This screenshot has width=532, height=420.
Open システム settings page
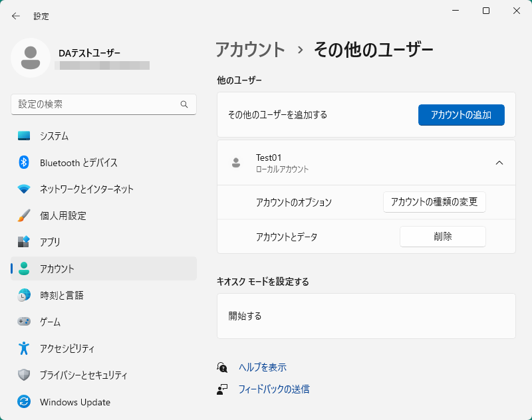click(23, 136)
